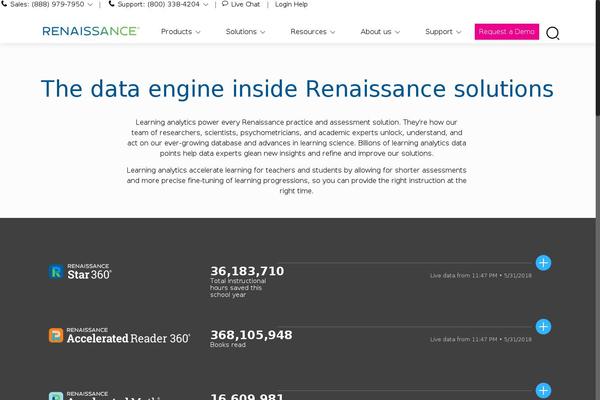The image size is (600, 400).
Task: Click the Star 360 live data timestamp
Action: click(x=481, y=276)
